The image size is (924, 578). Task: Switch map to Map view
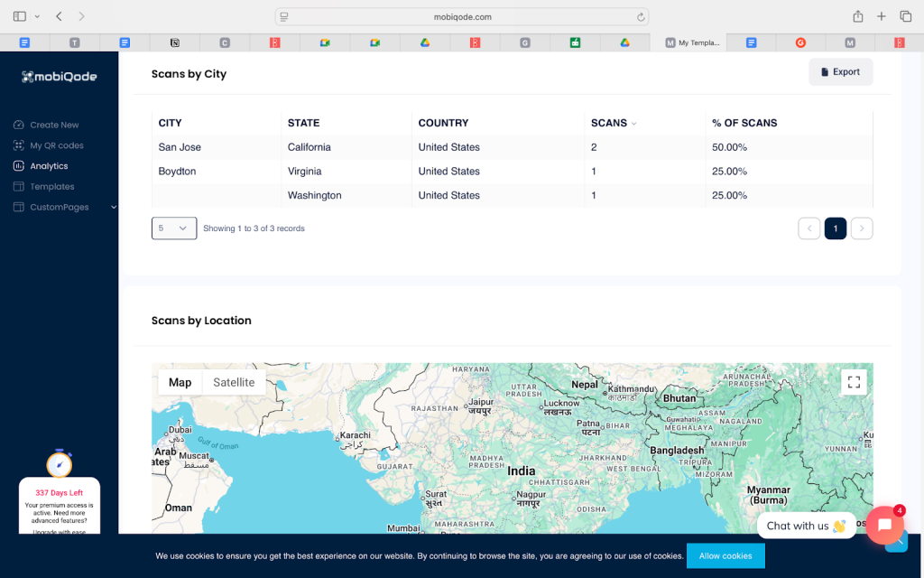[180, 382]
